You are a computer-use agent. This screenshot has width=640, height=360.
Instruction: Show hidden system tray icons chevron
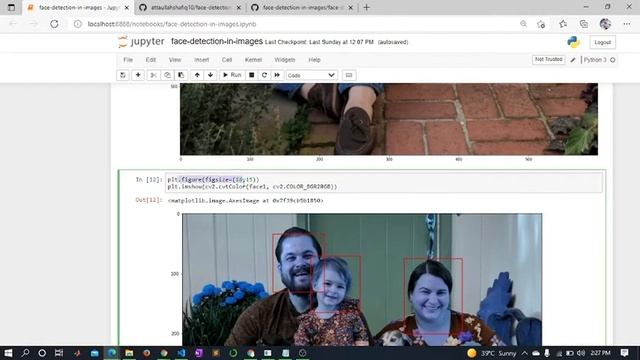[x=524, y=353]
